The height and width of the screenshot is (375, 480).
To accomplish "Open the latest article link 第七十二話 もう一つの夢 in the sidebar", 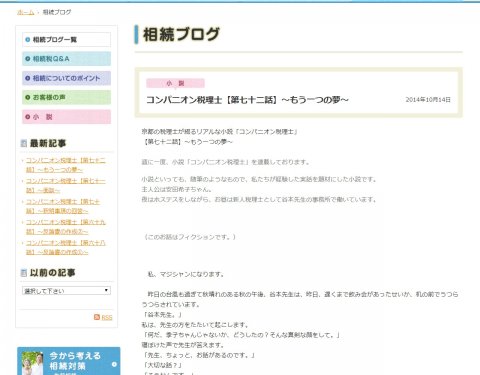I will (66, 165).
